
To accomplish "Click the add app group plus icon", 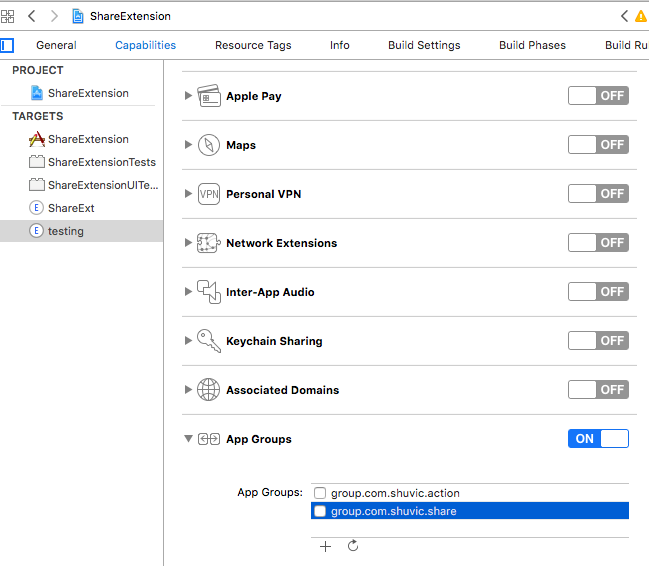I will (325, 547).
